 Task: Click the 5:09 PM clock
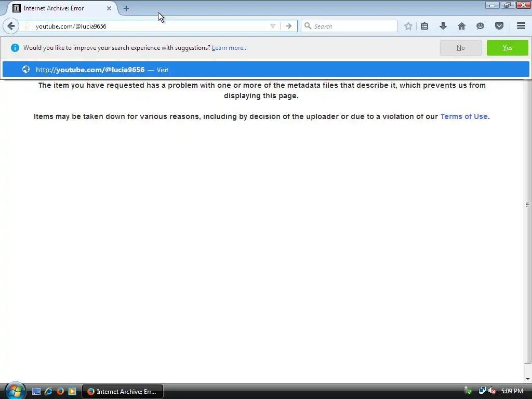click(x=512, y=391)
